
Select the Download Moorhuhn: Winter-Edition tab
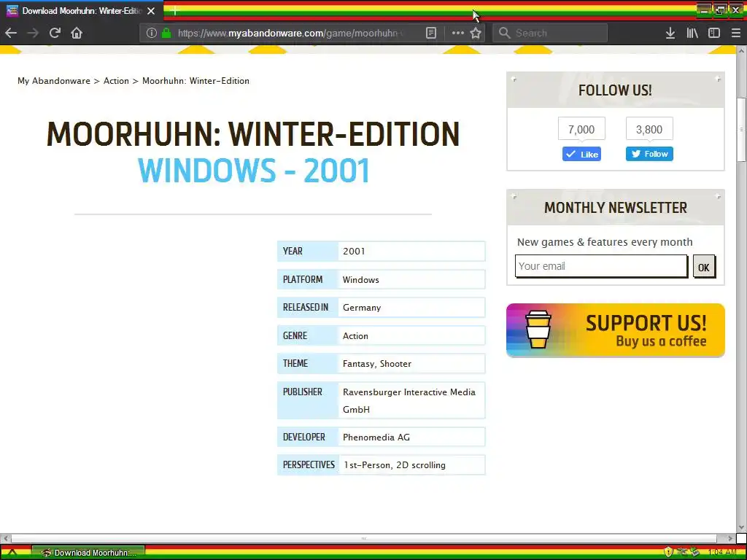tap(81, 10)
